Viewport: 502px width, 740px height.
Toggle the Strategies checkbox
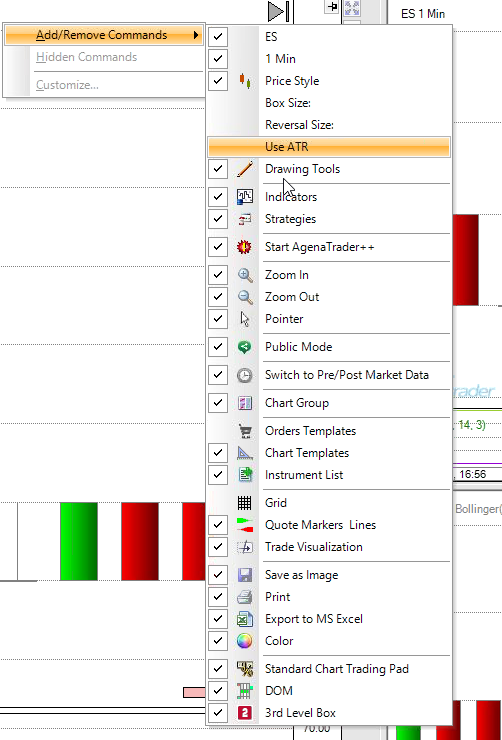(x=218, y=219)
